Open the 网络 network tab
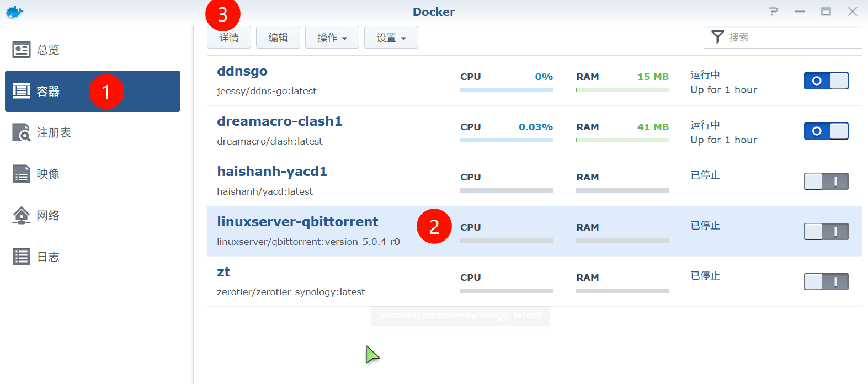 pos(93,215)
